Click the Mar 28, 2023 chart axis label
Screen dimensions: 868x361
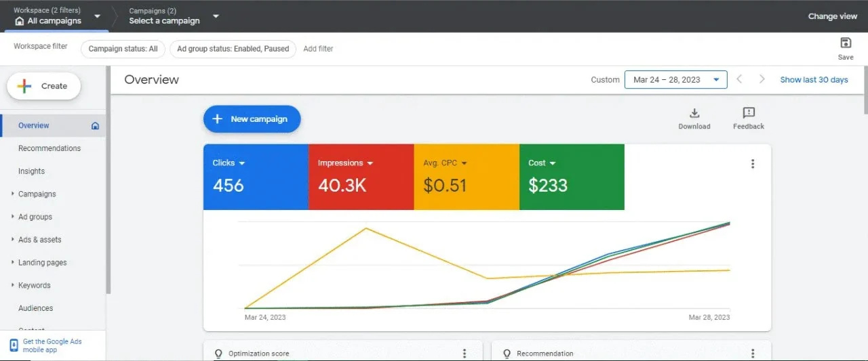click(x=709, y=317)
